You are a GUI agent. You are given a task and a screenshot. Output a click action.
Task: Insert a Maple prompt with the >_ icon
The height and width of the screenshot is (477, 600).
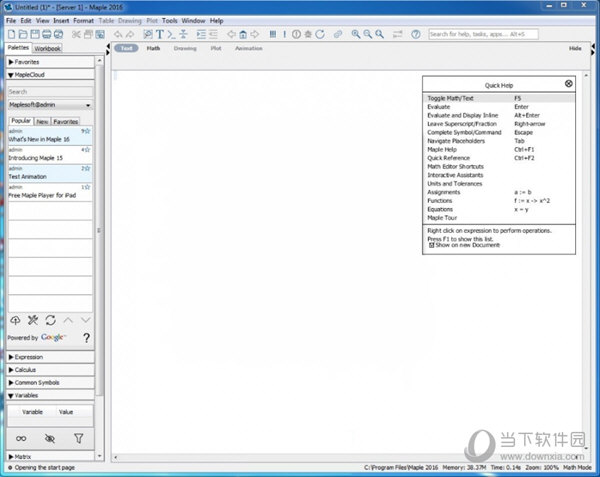pos(171,34)
